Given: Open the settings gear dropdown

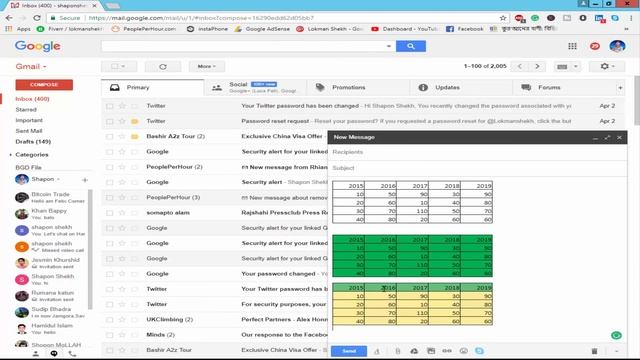Looking at the screenshot, I should (607, 66).
